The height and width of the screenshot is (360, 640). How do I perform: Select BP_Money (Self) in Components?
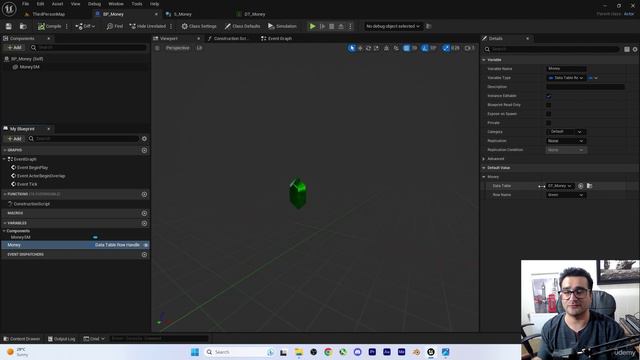27,59
